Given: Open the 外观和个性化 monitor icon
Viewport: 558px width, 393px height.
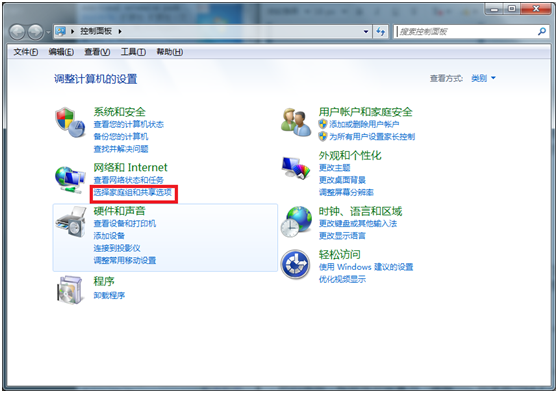Looking at the screenshot, I should [296, 168].
